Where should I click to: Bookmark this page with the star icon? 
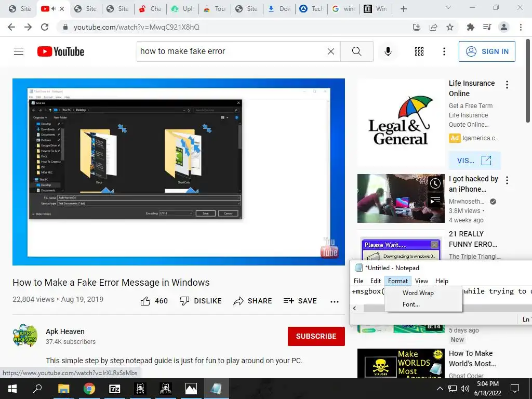450,27
